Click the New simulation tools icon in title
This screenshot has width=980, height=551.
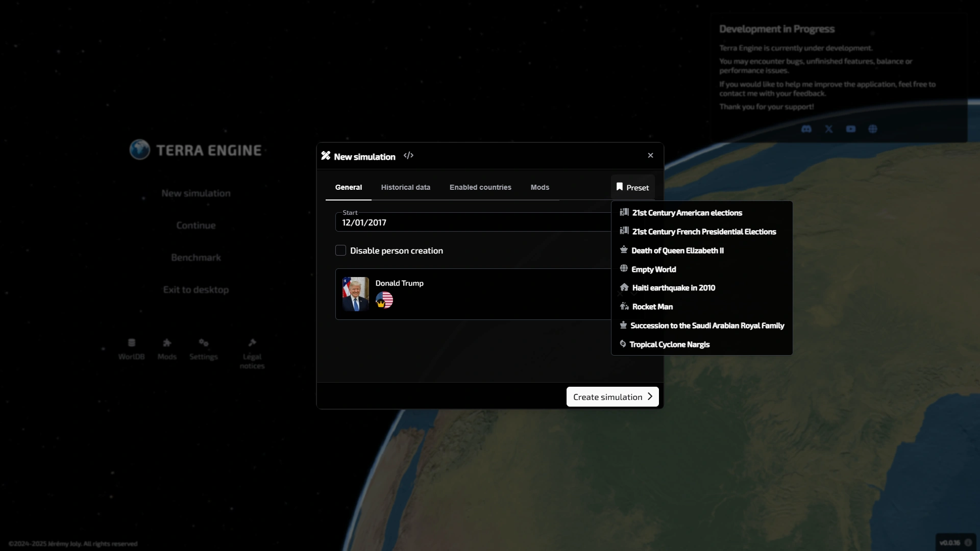pos(326,156)
